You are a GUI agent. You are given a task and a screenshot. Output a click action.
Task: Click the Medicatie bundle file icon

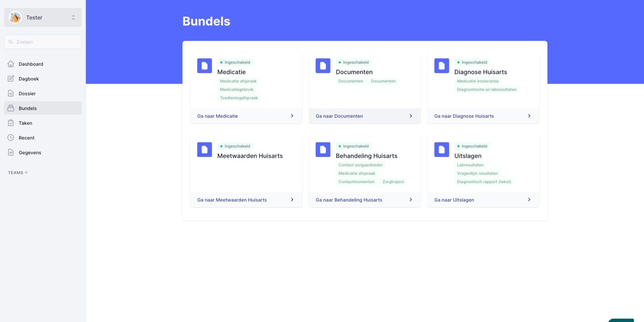point(204,66)
